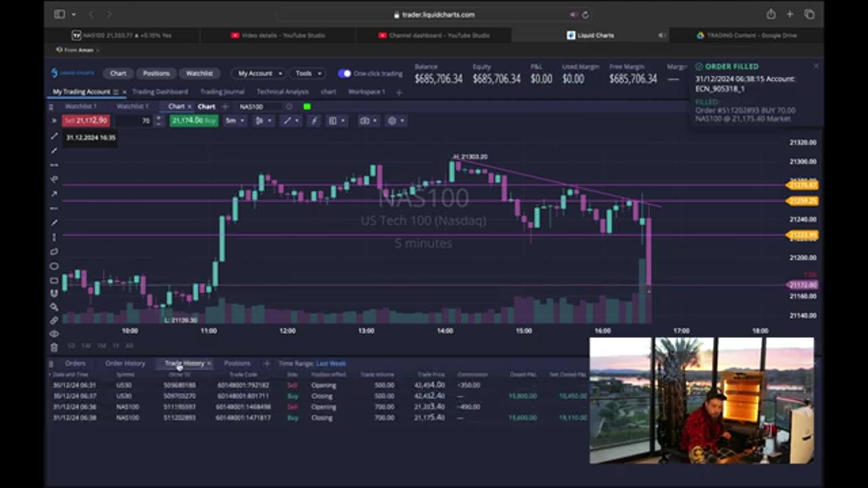Open the Tools dropdown menu

[x=307, y=73]
